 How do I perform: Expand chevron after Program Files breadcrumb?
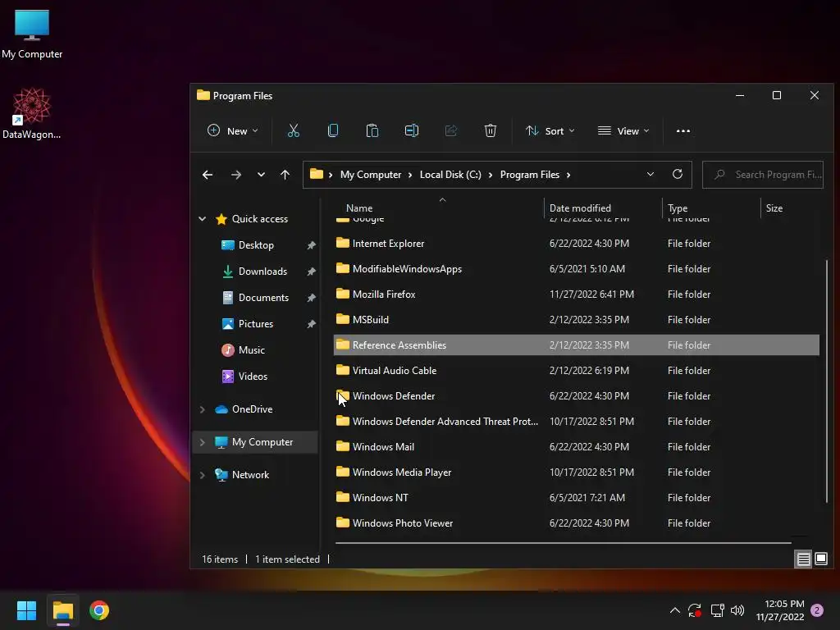point(568,175)
